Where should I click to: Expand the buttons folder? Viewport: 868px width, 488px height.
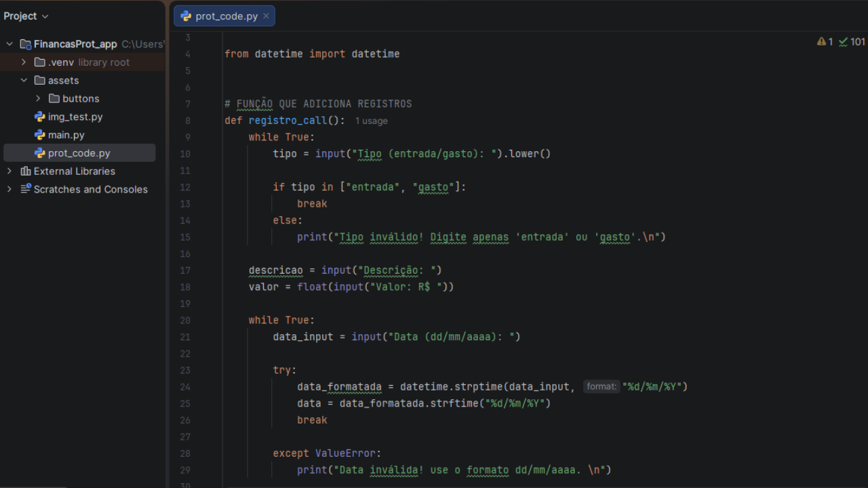coord(38,98)
